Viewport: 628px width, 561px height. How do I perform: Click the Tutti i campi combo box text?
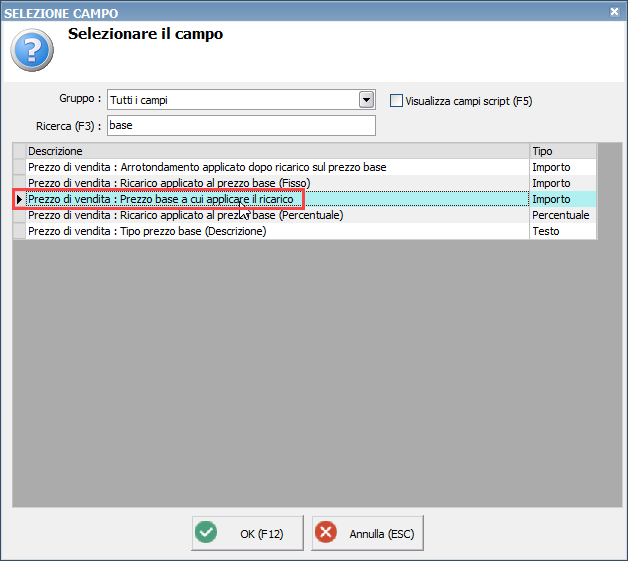(x=139, y=100)
